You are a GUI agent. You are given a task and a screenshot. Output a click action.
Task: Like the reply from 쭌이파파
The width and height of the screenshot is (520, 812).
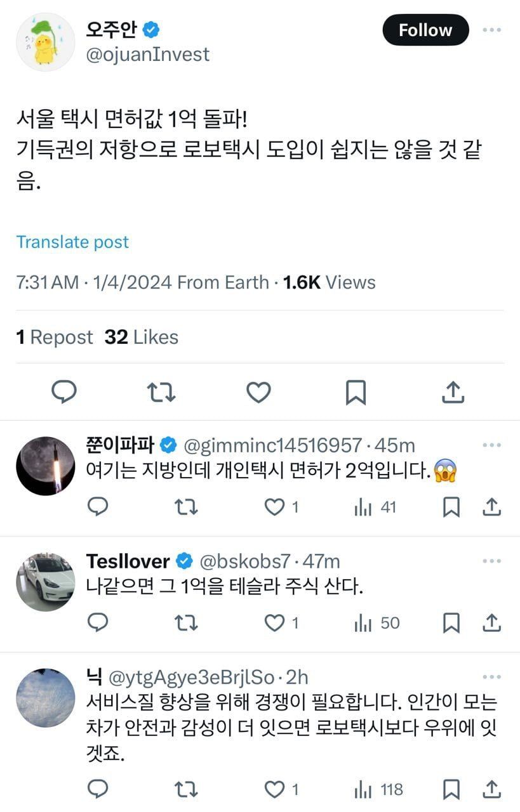tap(281, 507)
